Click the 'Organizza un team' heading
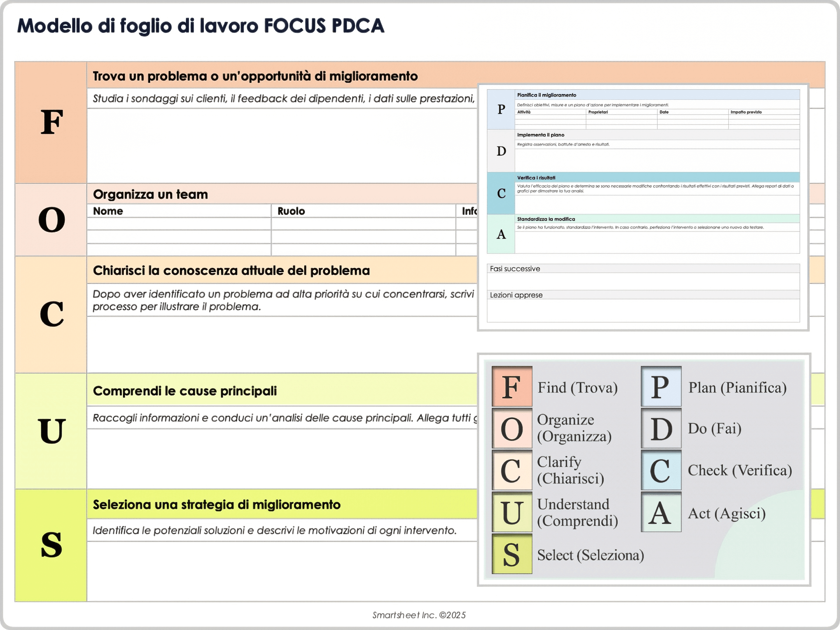840x630 pixels. pyautogui.click(x=150, y=194)
